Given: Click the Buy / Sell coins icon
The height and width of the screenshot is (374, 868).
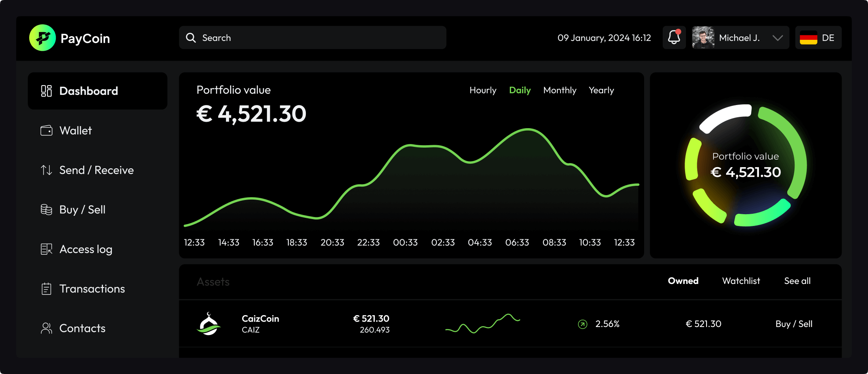Looking at the screenshot, I should pyautogui.click(x=46, y=210).
